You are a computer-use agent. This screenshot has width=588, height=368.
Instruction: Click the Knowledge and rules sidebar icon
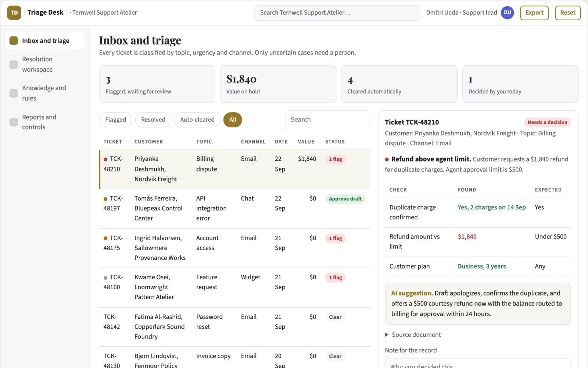tap(14, 93)
